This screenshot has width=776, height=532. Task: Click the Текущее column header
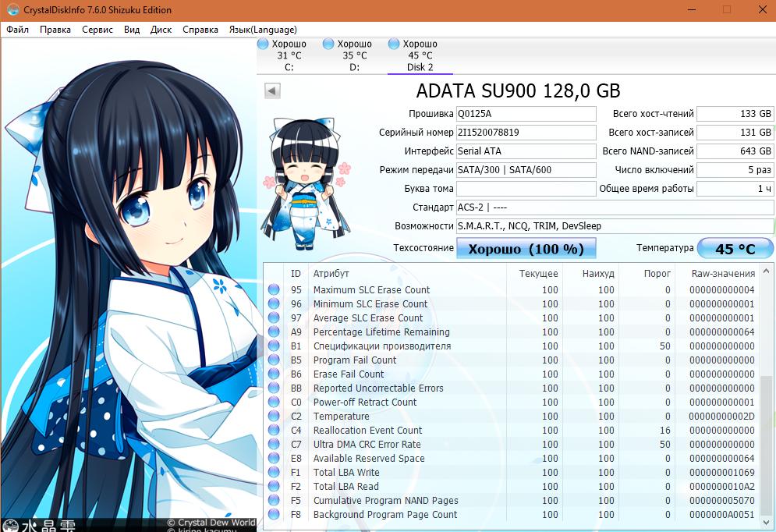pos(535,274)
